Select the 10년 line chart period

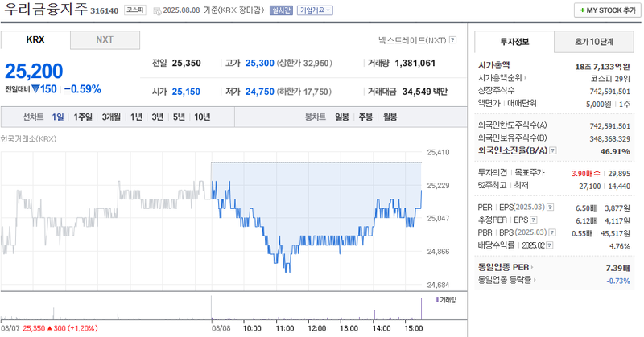[202, 117]
